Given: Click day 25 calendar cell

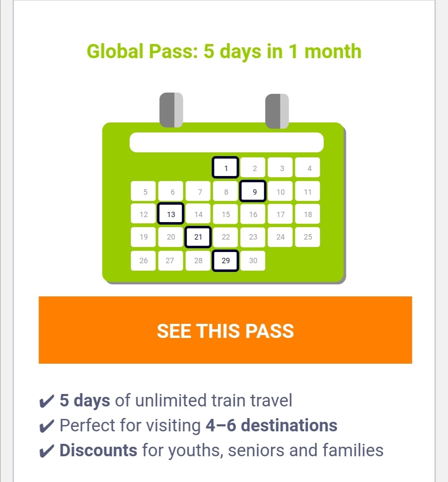Looking at the screenshot, I should [308, 237].
